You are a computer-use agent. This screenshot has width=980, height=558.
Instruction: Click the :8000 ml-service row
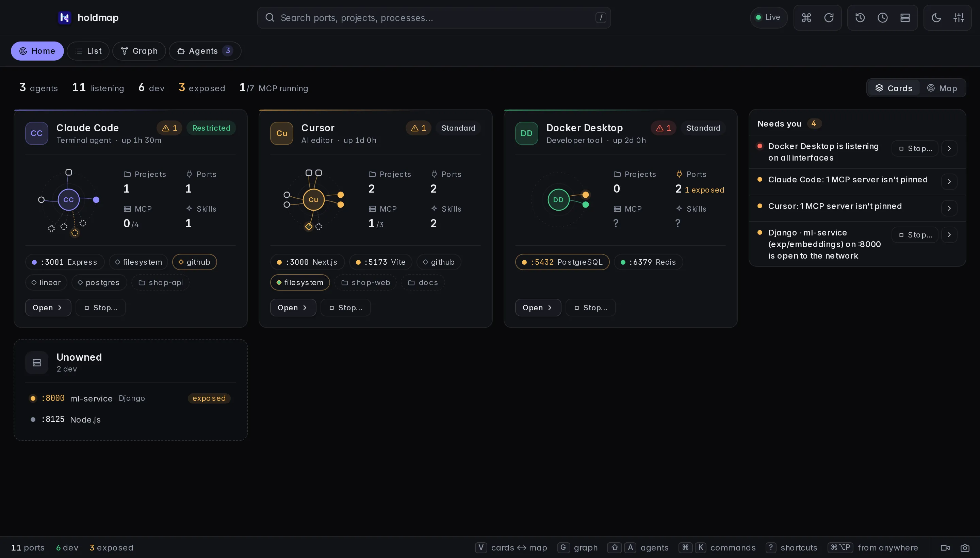tap(131, 398)
